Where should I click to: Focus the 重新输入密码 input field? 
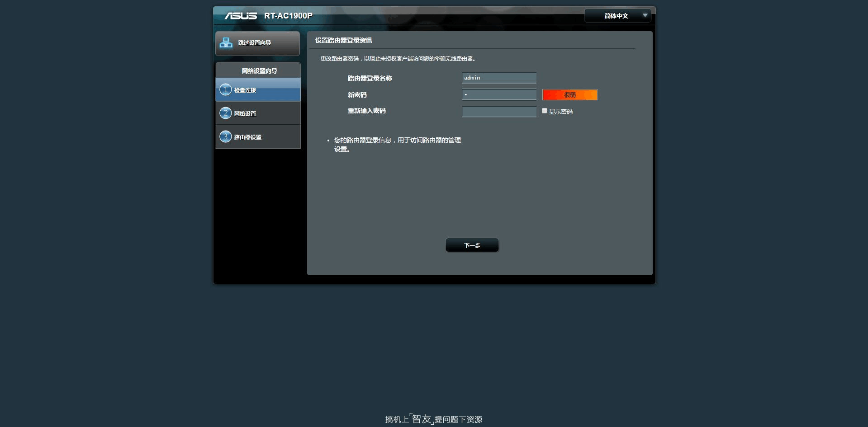tap(499, 112)
